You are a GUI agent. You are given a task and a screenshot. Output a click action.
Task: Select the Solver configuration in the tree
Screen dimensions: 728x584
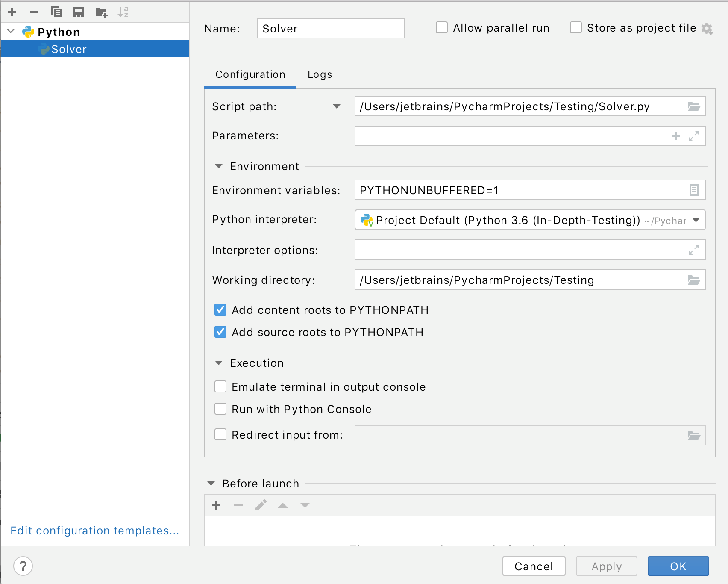click(x=68, y=49)
